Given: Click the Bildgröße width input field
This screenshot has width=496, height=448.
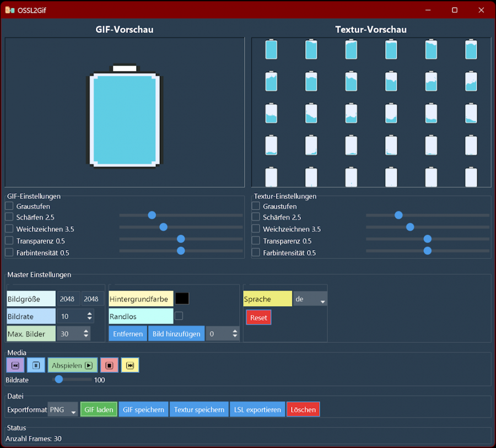Looking at the screenshot, I should coord(67,299).
